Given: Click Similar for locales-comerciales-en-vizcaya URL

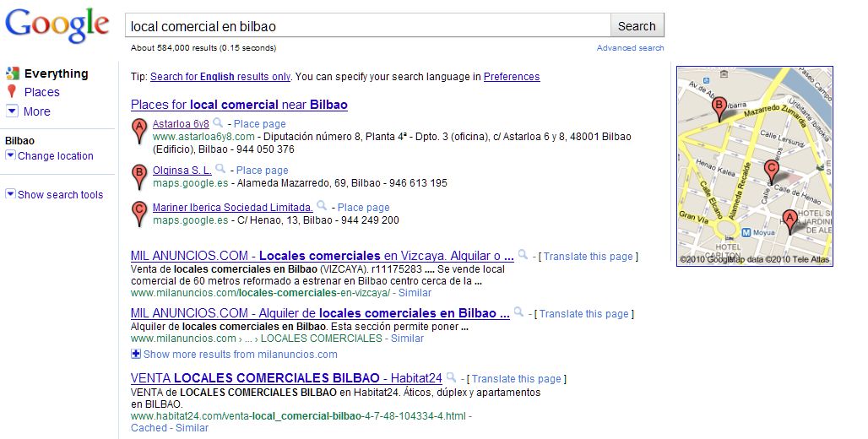Looking at the screenshot, I should tap(415, 293).
